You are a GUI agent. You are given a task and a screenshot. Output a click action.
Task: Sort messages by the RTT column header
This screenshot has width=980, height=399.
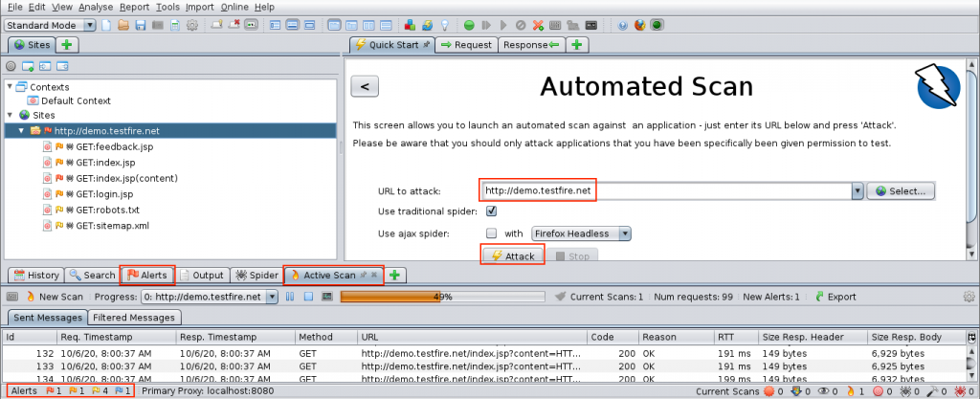(735, 337)
